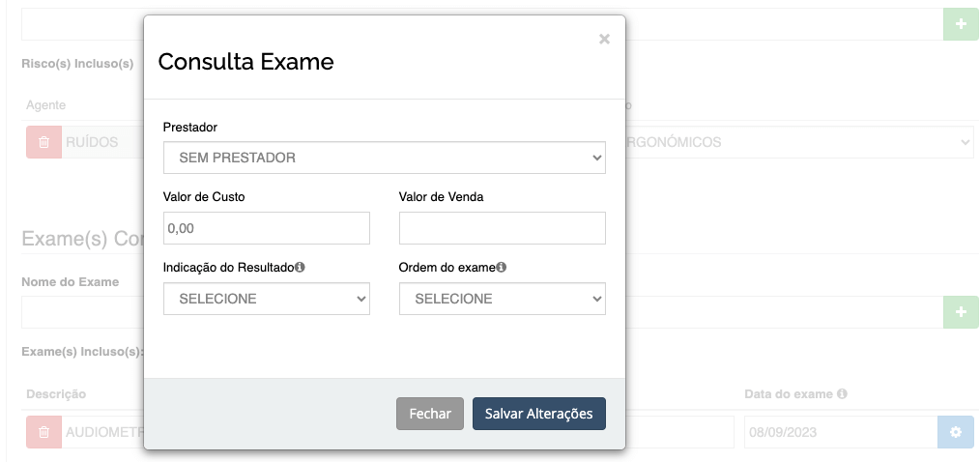Delete the RUÍDOS risk with trash icon

pyautogui.click(x=43, y=142)
